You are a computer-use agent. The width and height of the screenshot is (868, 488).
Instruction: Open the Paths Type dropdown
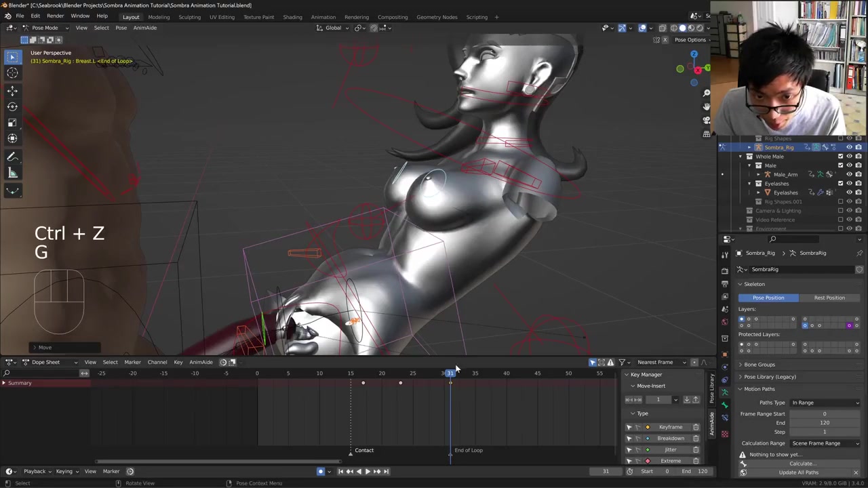[825, 403]
